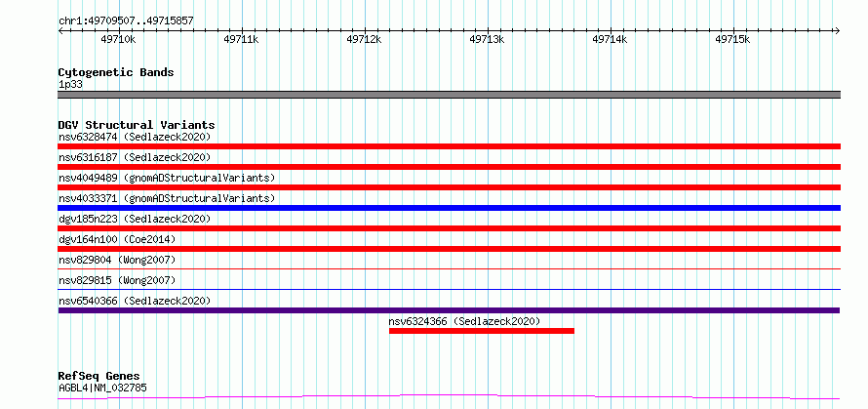Click the 49712k ruler position
This screenshot has height=409, width=868.
364,39
